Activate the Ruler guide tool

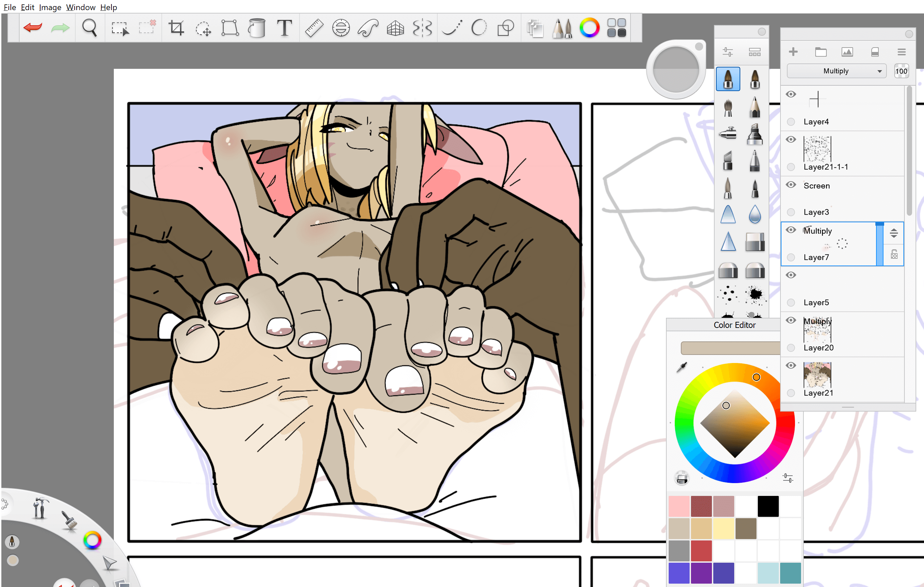pos(313,28)
